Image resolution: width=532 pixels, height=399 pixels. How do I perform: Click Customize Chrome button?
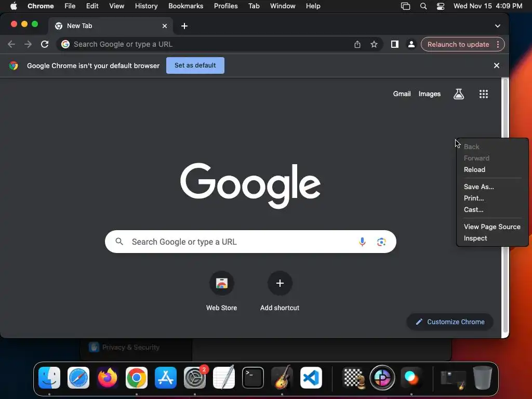450,322
